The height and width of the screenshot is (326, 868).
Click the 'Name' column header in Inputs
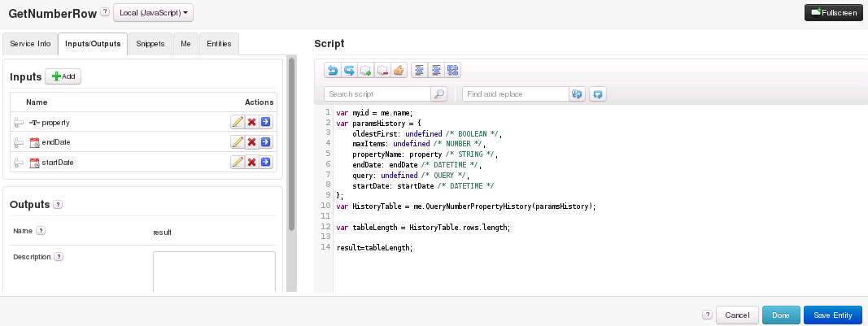[37, 102]
